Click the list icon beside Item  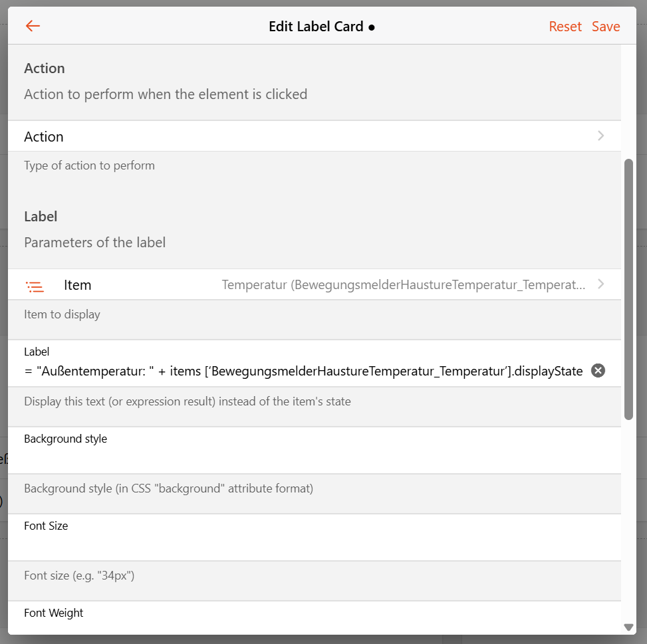point(35,286)
